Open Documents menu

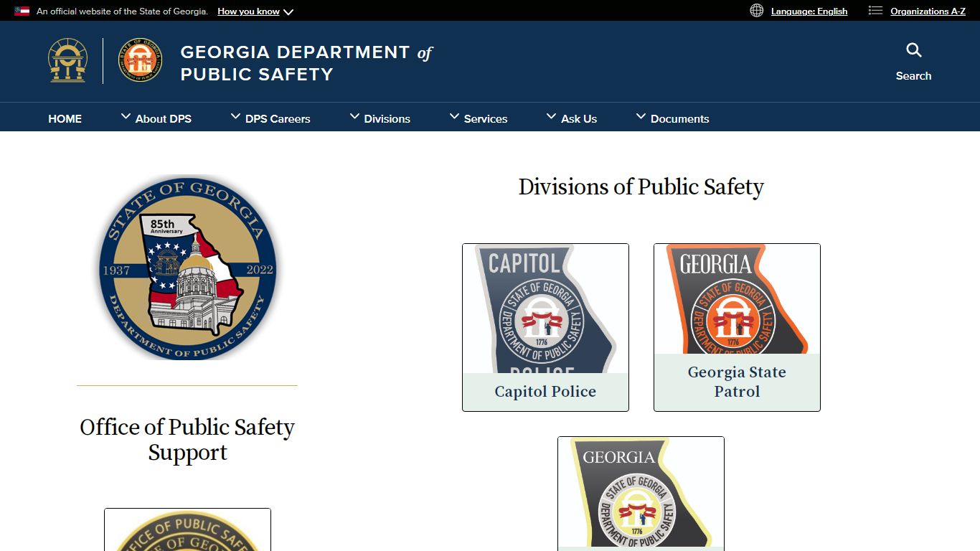point(679,118)
